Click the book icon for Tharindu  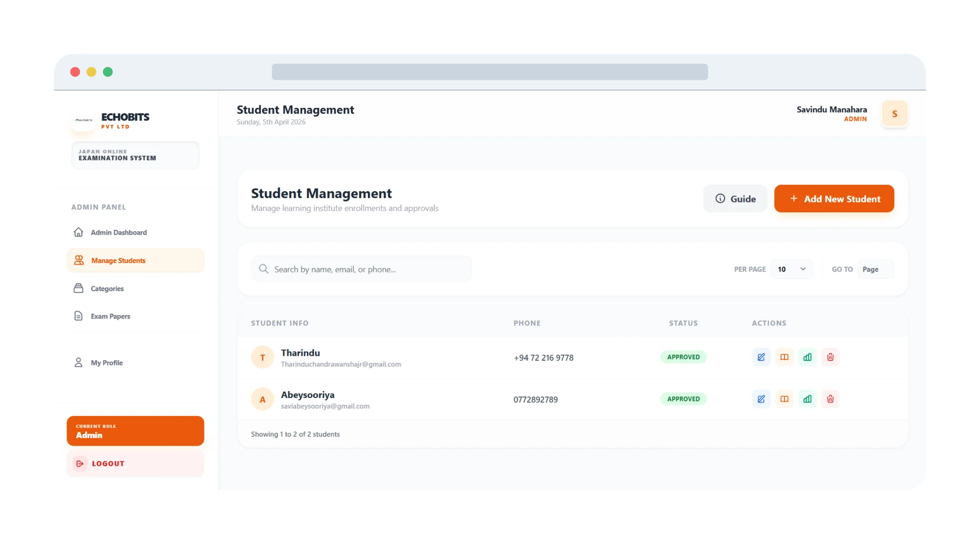pos(784,357)
